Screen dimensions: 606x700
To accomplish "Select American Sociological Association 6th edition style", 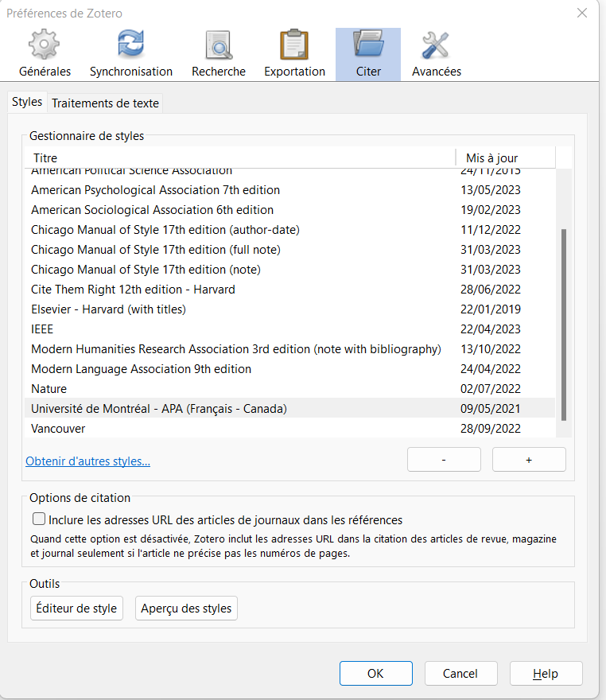I will pyautogui.click(x=290, y=210).
